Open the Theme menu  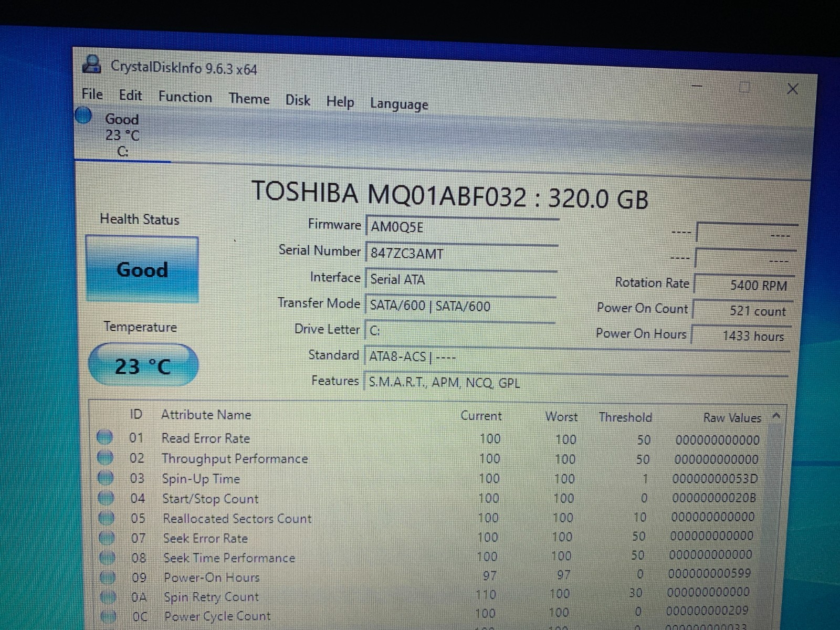(x=249, y=99)
